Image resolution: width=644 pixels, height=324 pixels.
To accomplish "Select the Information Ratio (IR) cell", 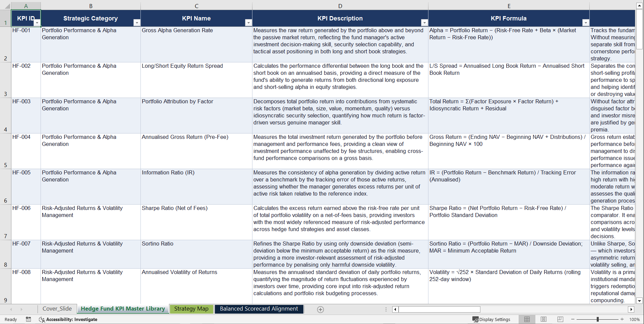I will tap(196, 186).
